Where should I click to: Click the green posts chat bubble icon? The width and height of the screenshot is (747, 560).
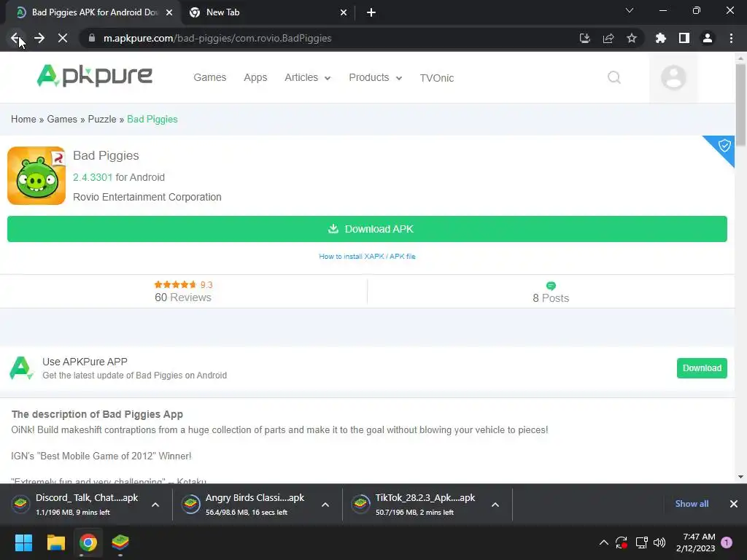click(x=551, y=286)
